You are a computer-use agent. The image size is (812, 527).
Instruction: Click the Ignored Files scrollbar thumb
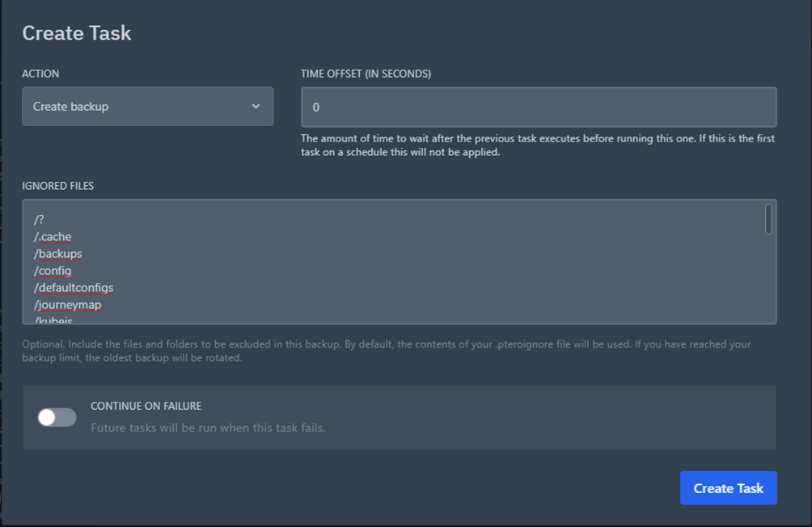point(768,220)
